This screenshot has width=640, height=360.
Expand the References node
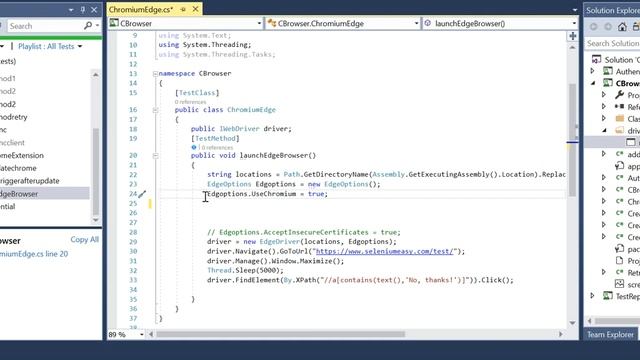[604, 107]
